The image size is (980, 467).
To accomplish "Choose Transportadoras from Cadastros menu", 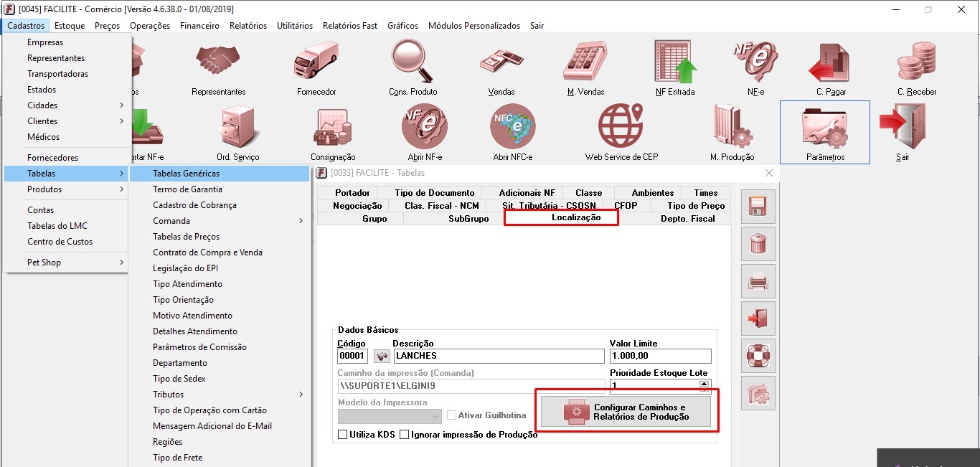I will click(x=67, y=74).
